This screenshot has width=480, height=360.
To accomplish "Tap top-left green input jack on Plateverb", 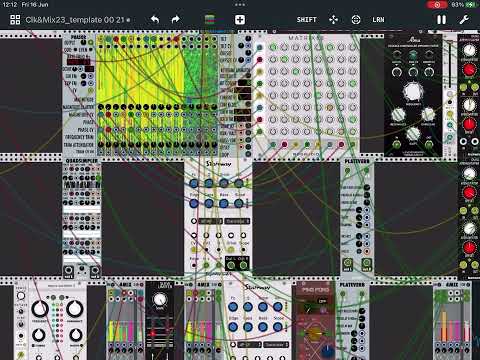I will (347, 171).
